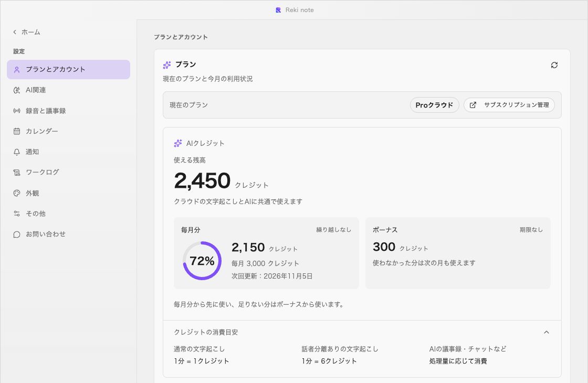The width and height of the screenshot is (588, 383).
Task: Refresh plan info with the reload icon
Action: tap(554, 65)
